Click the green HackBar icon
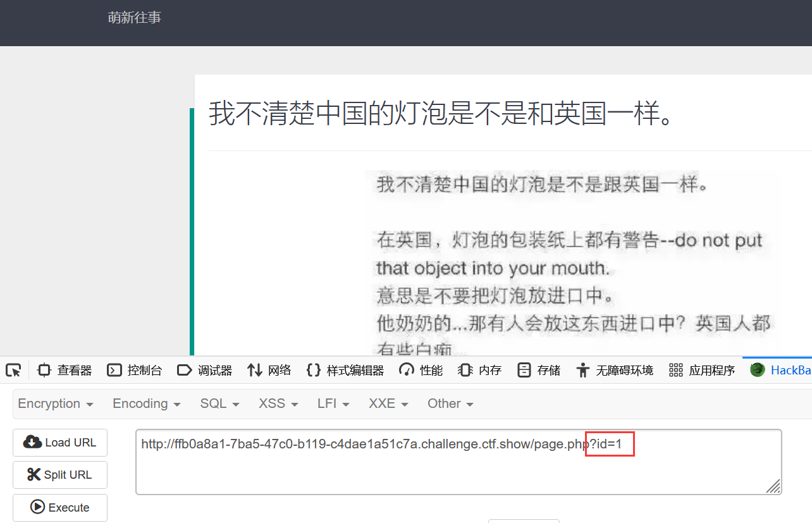Viewport: 812px width, 523px height. (757, 370)
